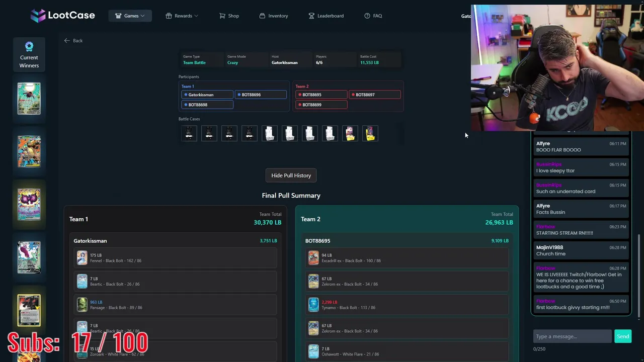The image size is (644, 362).
Task: Select participant Gatorkissman in Team 1
Action: coord(207,95)
